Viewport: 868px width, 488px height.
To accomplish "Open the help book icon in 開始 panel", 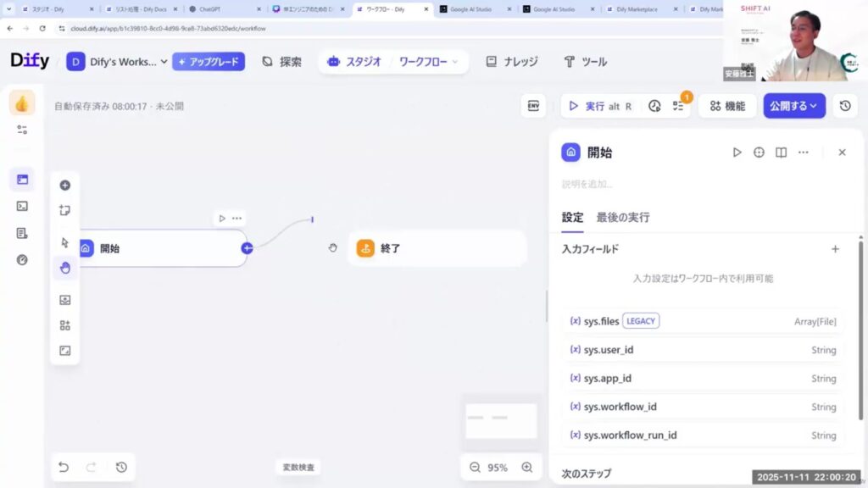I will [x=781, y=152].
